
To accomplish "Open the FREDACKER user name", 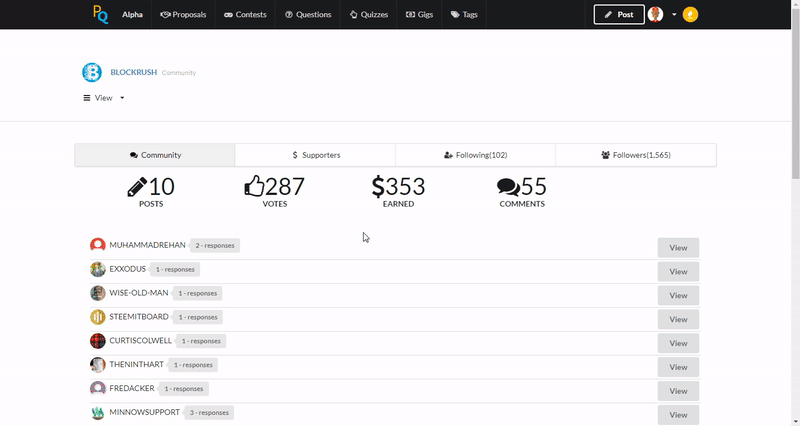I will click(132, 388).
